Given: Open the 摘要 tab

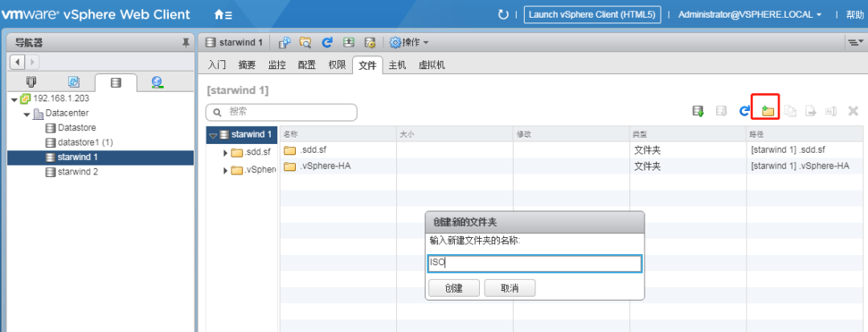Looking at the screenshot, I should pyautogui.click(x=247, y=65).
